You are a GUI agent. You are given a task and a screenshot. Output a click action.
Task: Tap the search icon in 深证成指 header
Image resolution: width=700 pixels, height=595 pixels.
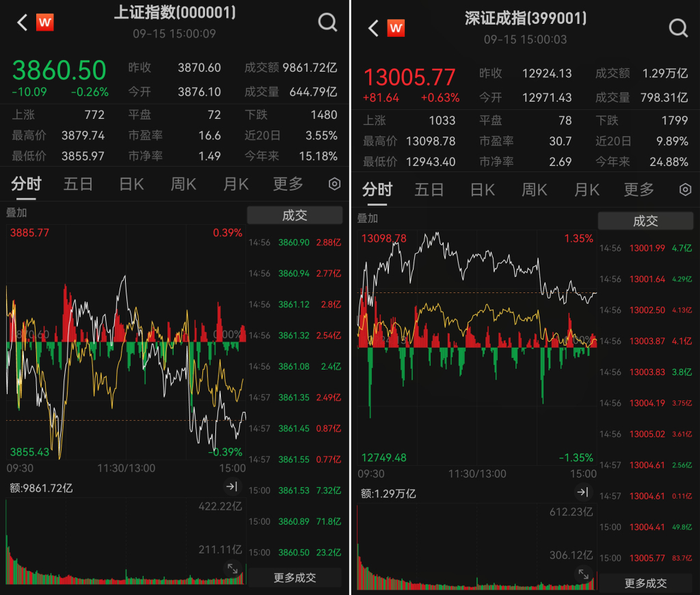[x=678, y=28]
